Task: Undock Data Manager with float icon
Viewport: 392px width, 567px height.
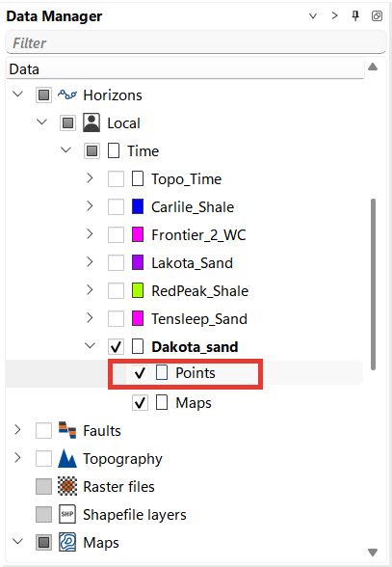Action: pos(377,15)
